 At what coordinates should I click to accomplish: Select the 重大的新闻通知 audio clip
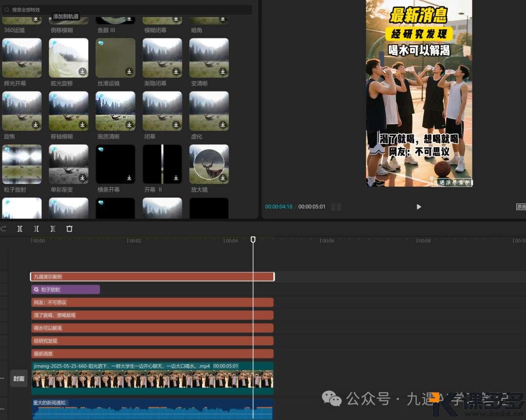[x=152, y=409]
